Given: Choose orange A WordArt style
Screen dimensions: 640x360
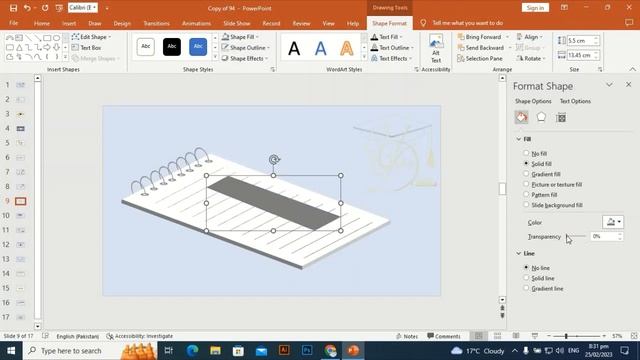Looking at the screenshot, I should [347, 49].
